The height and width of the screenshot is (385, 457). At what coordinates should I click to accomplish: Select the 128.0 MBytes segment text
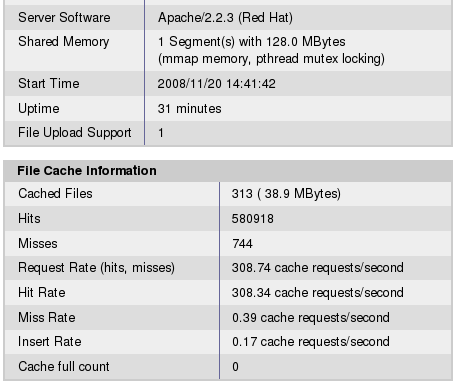pyautogui.click(x=306, y=42)
